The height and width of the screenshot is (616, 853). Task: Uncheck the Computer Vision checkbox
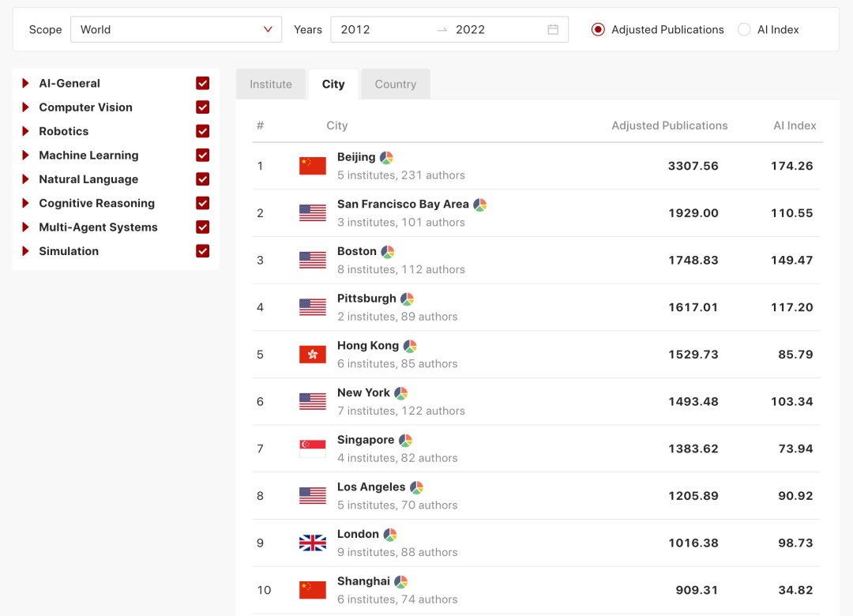coord(202,107)
